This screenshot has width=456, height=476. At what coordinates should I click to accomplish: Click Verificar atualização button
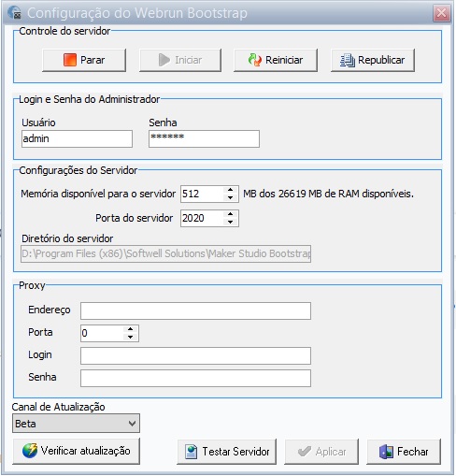pyautogui.click(x=77, y=451)
